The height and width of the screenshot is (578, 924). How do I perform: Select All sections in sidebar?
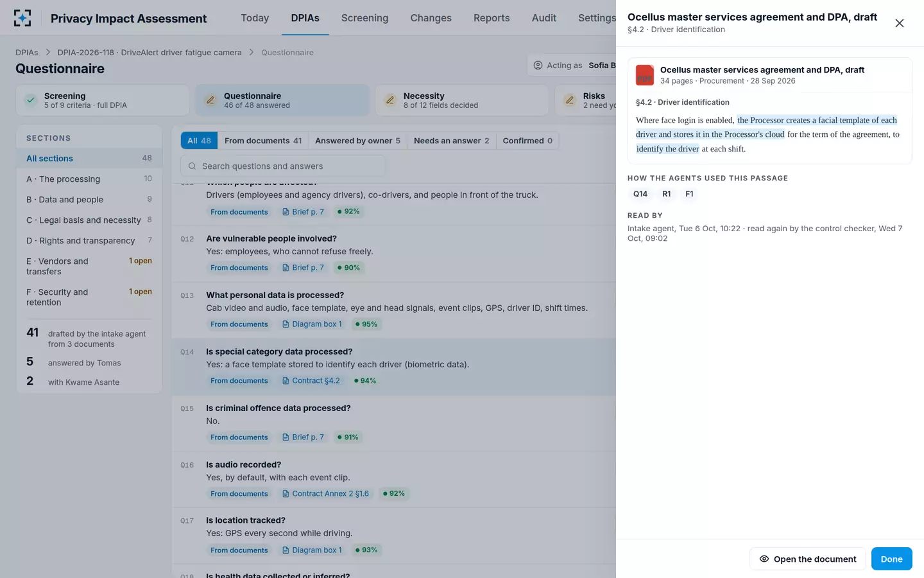[x=89, y=159]
